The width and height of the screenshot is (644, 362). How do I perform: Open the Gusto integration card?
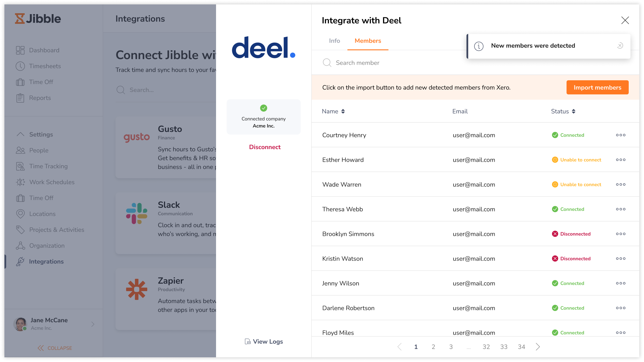click(166, 147)
